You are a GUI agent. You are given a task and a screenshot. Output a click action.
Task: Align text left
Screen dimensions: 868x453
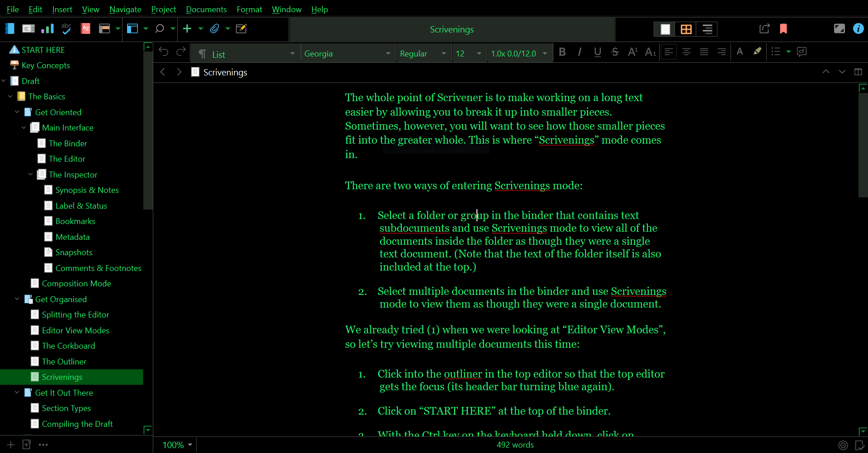click(669, 52)
